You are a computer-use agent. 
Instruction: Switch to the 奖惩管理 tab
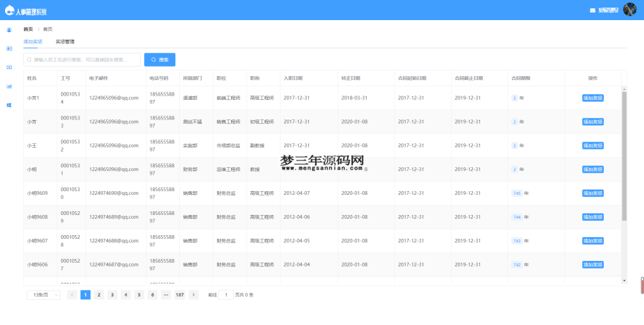coord(65,42)
